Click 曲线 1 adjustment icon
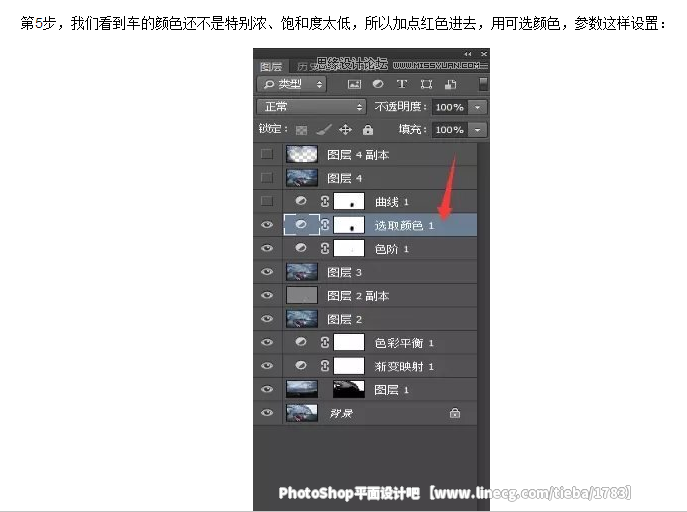Viewport: 687px width, 512px height. pyautogui.click(x=301, y=201)
